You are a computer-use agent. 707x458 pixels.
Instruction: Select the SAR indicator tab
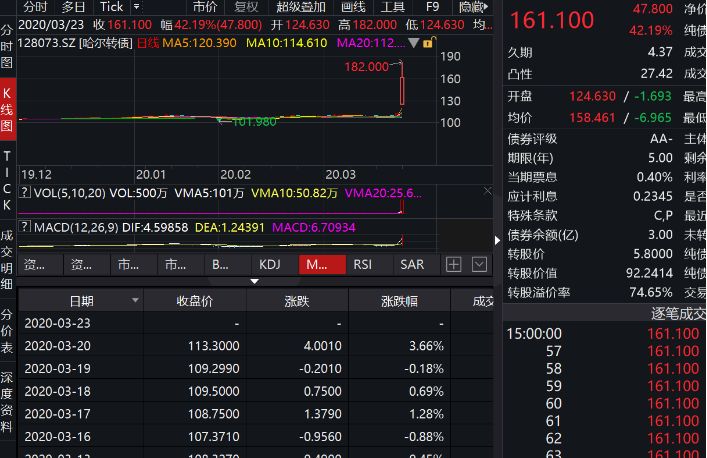(412, 264)
